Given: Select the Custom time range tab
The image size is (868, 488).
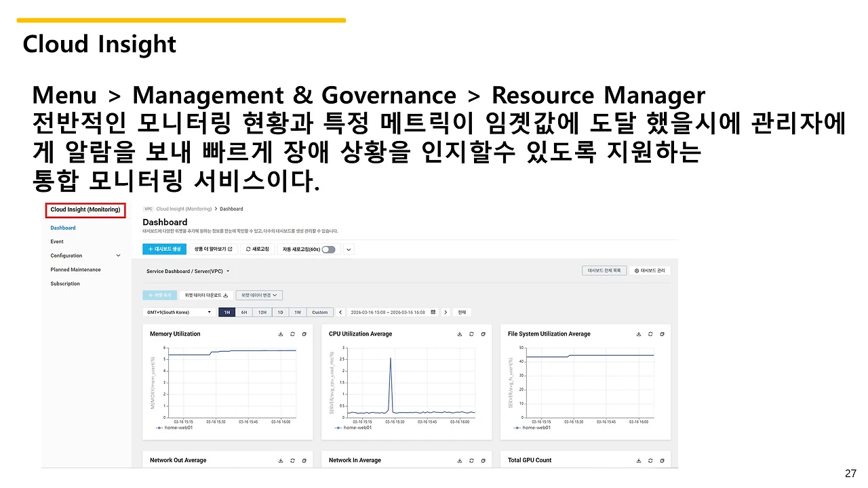Looking at the screenshot, I should coord(319,312).
